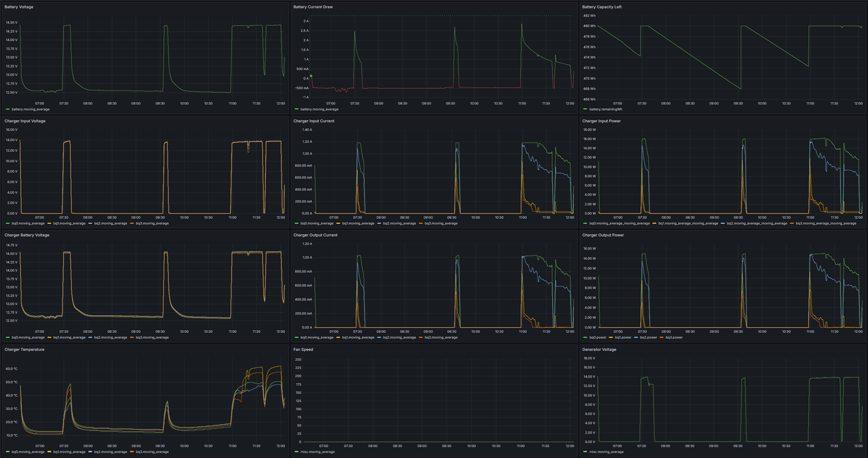
Task: Open the Battery Current Draw panel title menu
Action: coord(313,7)
